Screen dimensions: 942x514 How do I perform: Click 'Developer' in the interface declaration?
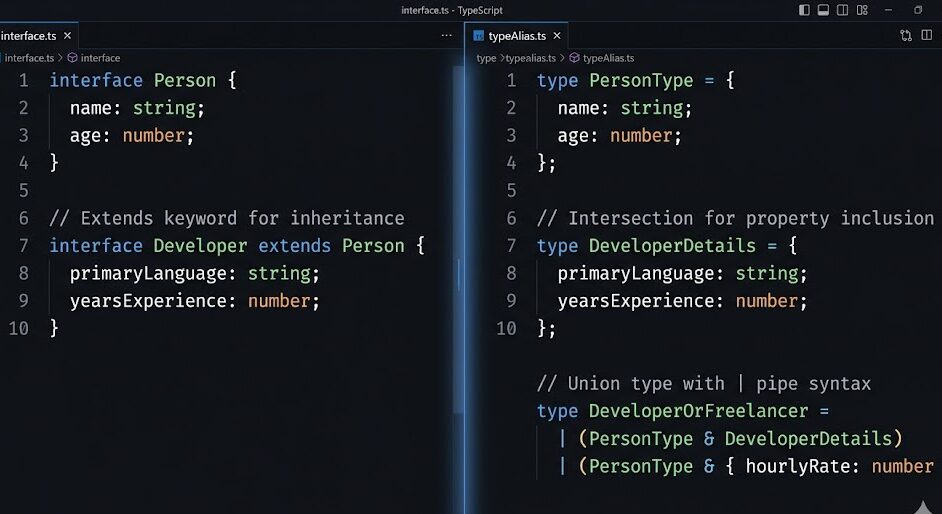200,246
